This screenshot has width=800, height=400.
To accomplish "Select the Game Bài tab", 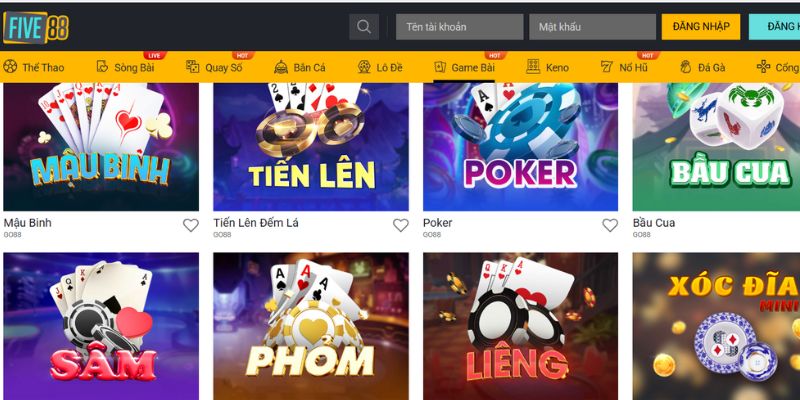I will (464, 67).
